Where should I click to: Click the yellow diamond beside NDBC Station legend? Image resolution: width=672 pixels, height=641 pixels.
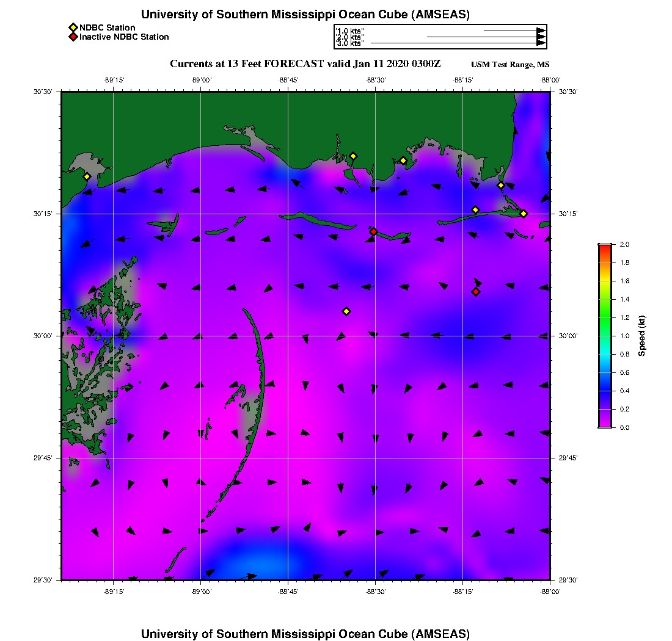pyautogui.click(x=73, y=27)
